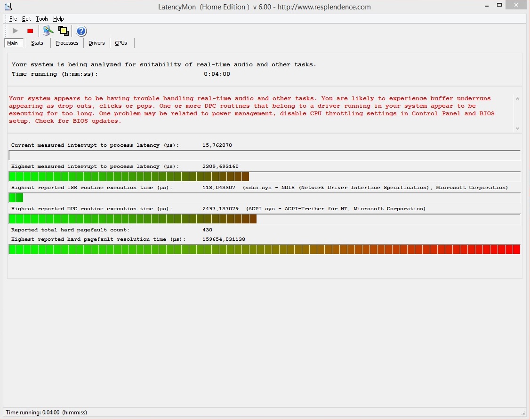Click the yellow overlapping squares copy icon

pyautogui.click(x=63, y=31)
